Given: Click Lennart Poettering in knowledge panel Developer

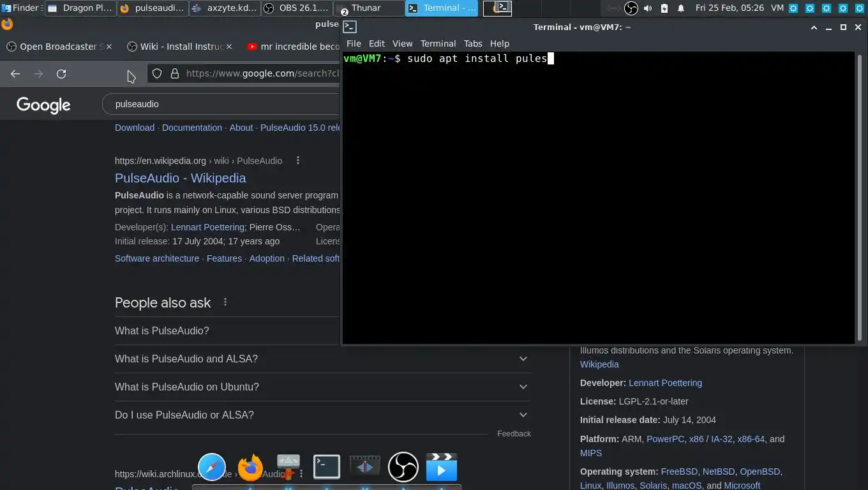Looking at the screenshot, I should [665, 383].
